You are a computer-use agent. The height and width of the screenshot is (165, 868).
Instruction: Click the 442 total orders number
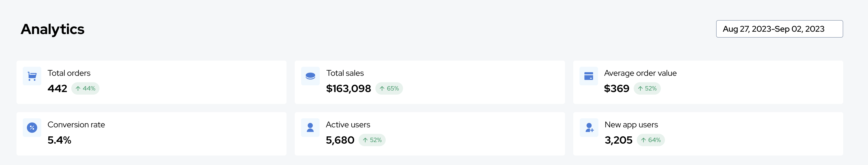(57, 89)
